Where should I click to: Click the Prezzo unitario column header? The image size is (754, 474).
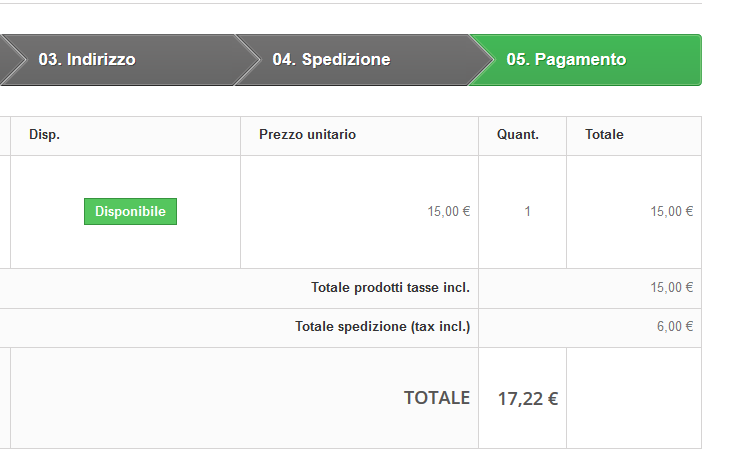pyautogui.click(x=307, y=135)
